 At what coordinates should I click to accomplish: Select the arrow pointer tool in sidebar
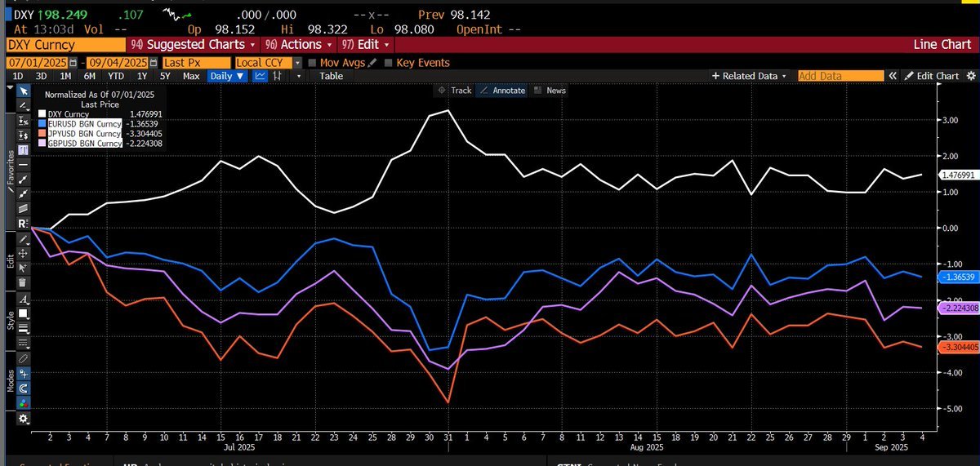(23, 91)
